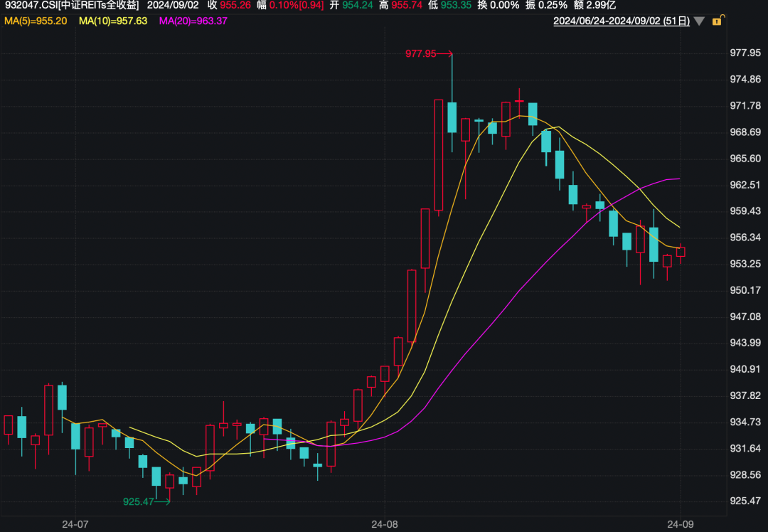The image size is (768, 532).
Task: Select the MA(5)=955.20 indicator label
Action: (x=36, y=21)
